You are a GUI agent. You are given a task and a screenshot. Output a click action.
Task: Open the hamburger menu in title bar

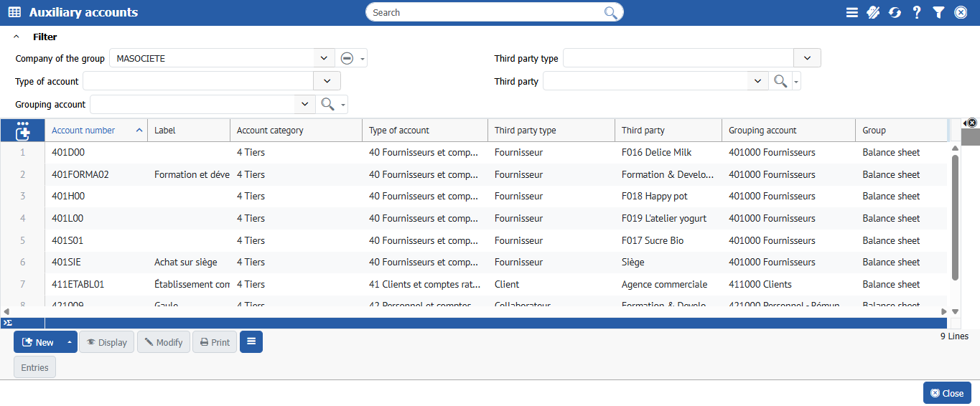point(851,12)
